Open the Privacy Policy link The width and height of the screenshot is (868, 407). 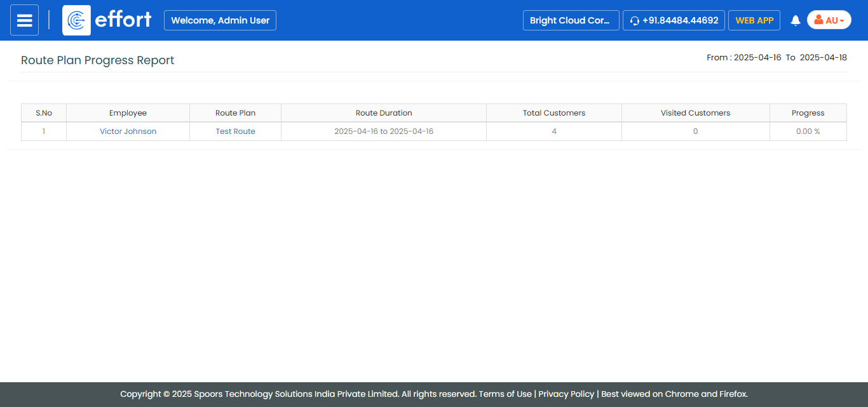566,394
